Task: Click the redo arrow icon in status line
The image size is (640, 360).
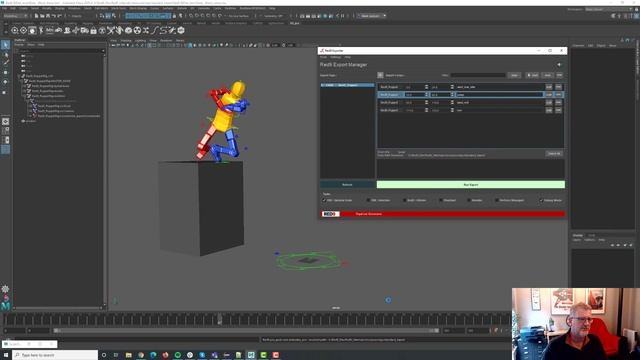Action: pyautogui.click(x=59, y=16)
